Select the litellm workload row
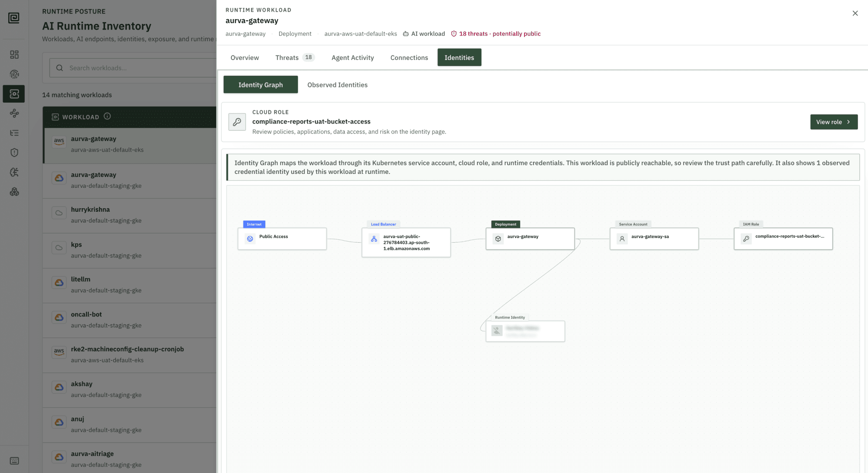Screen dimensions: 868x473 pos(130,285)
